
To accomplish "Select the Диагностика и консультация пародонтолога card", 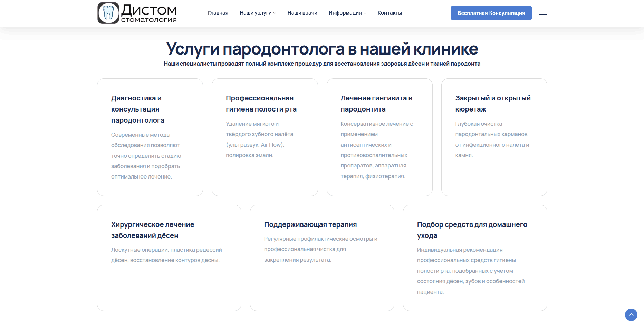I will click(x=150, y=137).
